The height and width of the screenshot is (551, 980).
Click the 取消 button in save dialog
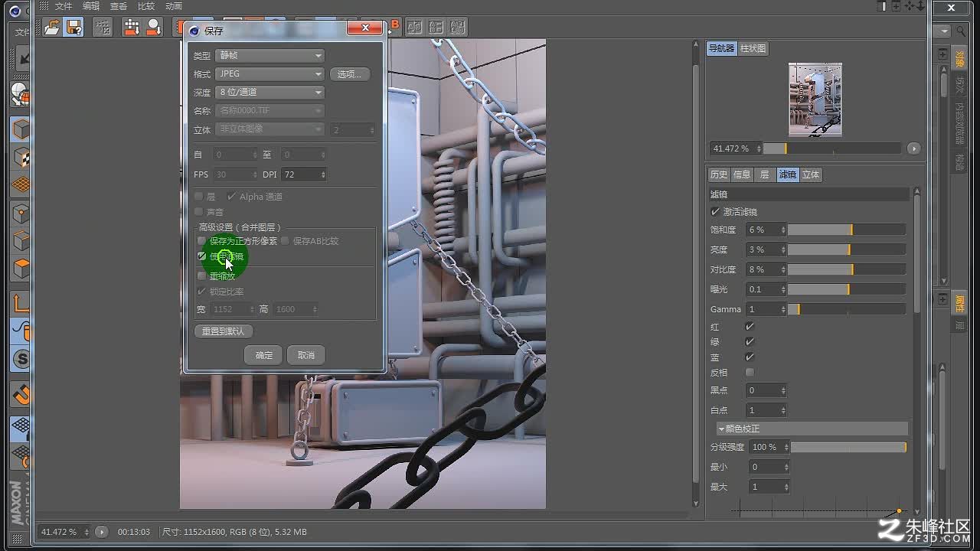pyautogui.click(x=306, y=355)
